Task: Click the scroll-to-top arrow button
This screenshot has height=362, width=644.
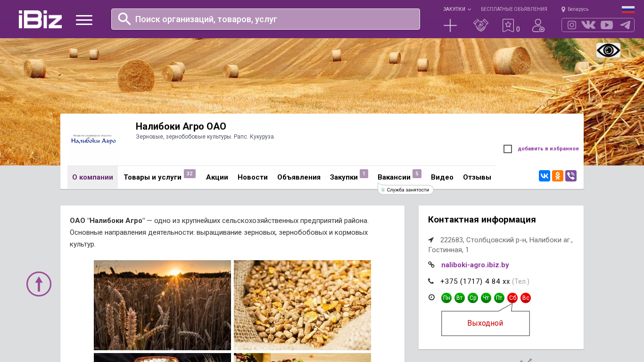Action: (x=39, y=284)
